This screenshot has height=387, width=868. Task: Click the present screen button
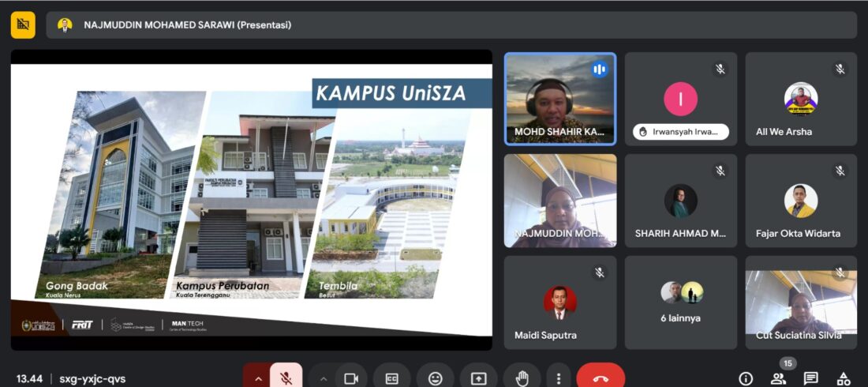478,378
